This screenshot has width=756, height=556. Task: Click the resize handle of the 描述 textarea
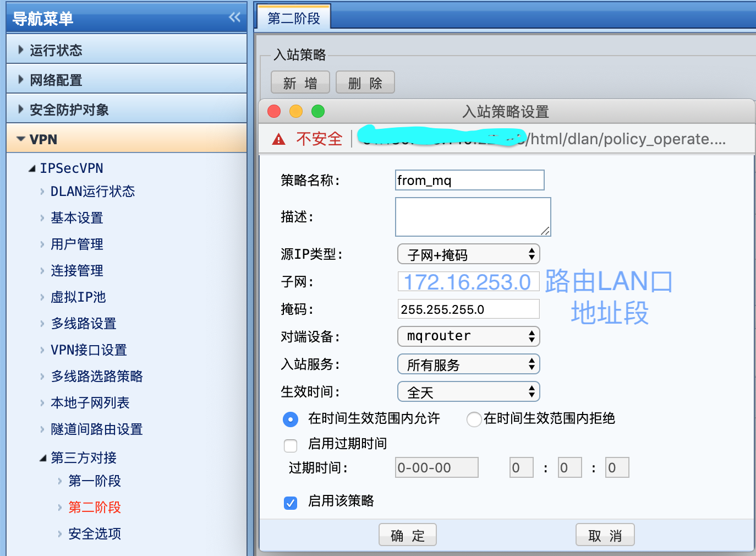(x=545, y=231)
